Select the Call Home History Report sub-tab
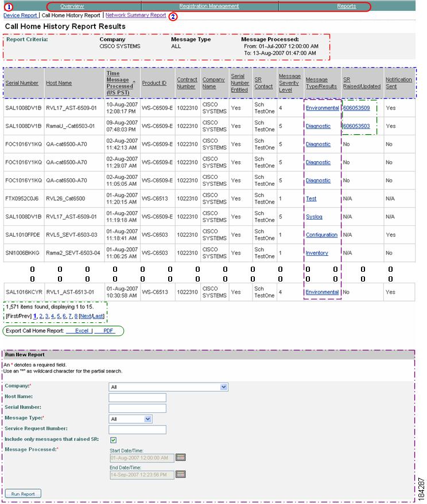 [71, 15]
